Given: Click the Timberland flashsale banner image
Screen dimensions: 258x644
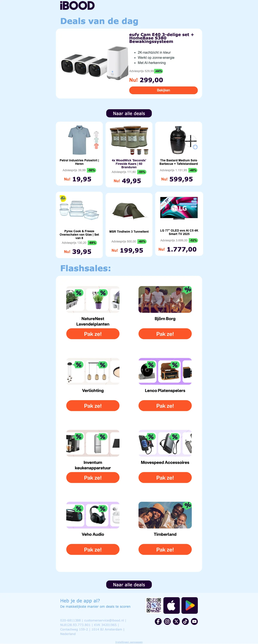Looking at the screenshot, I should [165, 515].
